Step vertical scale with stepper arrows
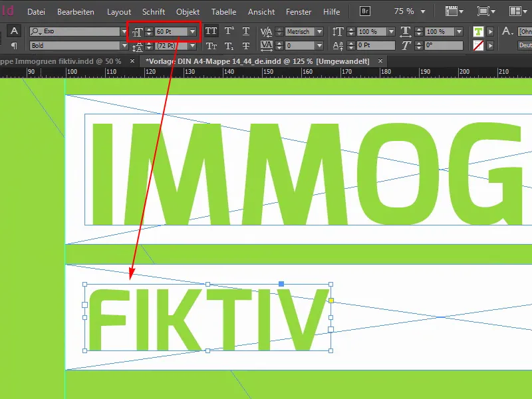This screenshot has width=532, height=399. (351, 31)
